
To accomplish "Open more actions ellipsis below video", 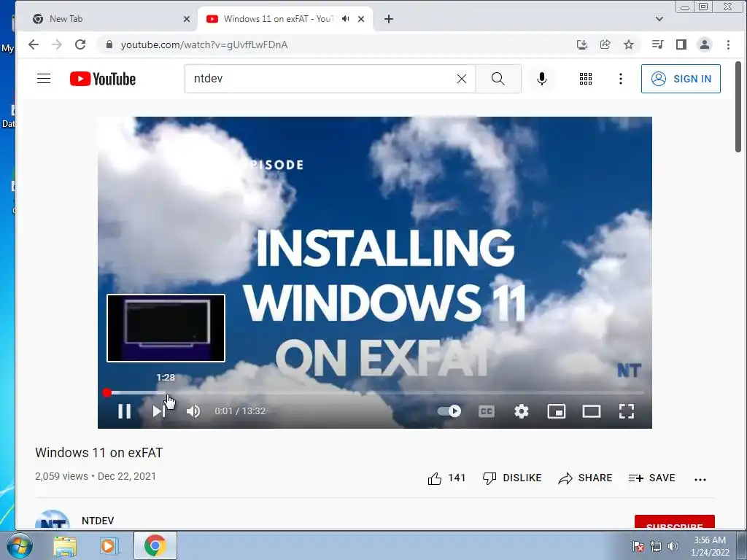I will (x=700, y=480).
